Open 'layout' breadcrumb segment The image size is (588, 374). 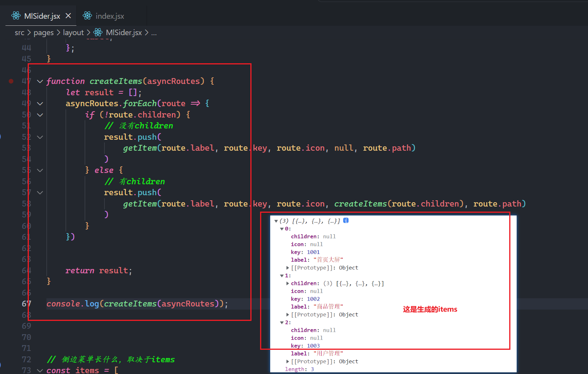point(73,33)
